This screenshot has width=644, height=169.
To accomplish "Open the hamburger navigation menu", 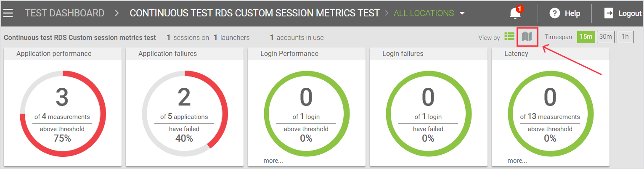I will [8, 13].
